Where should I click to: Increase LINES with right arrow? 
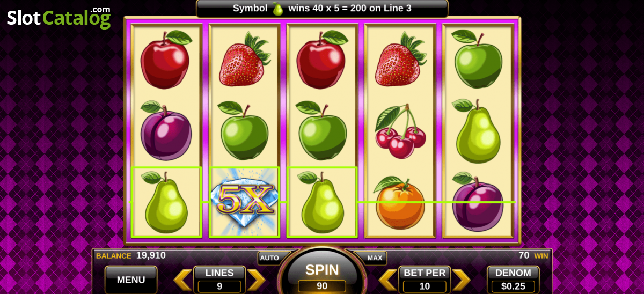[x=256, y=280]
